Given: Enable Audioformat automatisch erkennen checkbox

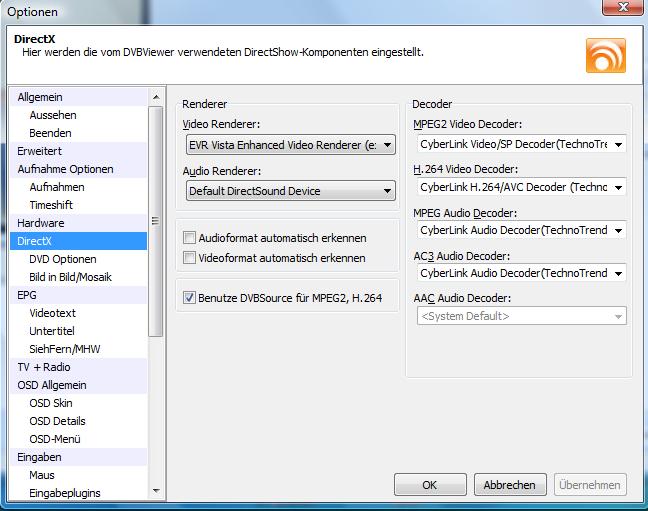Looking at the screenshot, I should 190,238.
